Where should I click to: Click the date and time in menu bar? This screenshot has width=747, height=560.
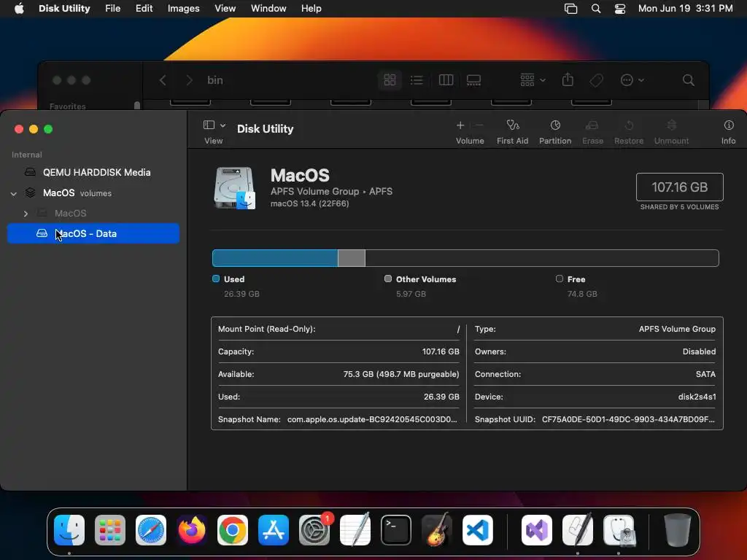[686, 9]
